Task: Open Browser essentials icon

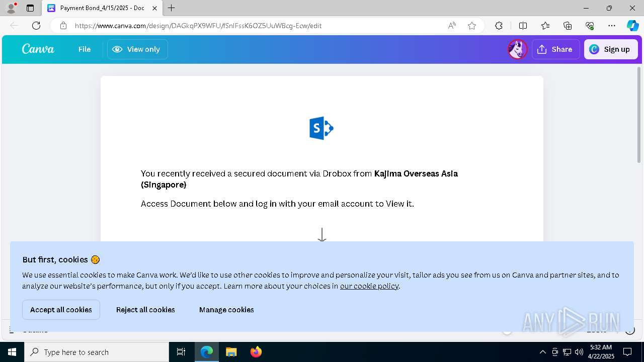Action: (x=590, y=26)
